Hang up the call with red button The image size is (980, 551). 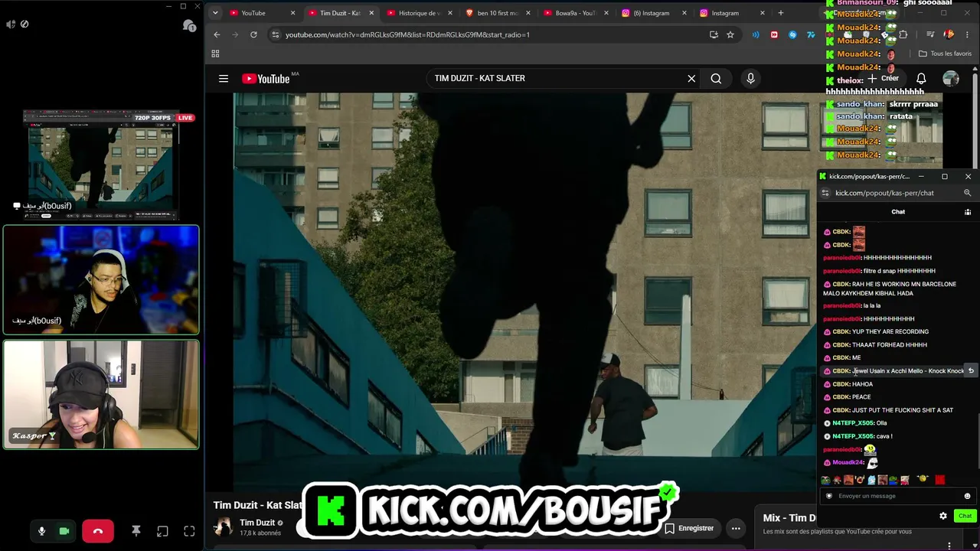[98, 531]
